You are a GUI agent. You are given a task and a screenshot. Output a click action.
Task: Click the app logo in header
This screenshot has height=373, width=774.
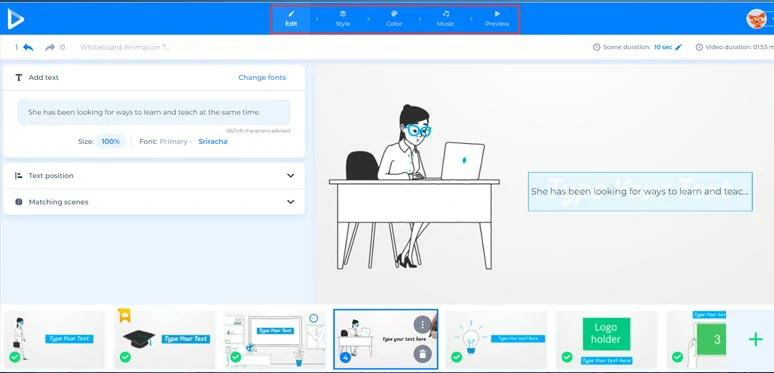(15, 19)
